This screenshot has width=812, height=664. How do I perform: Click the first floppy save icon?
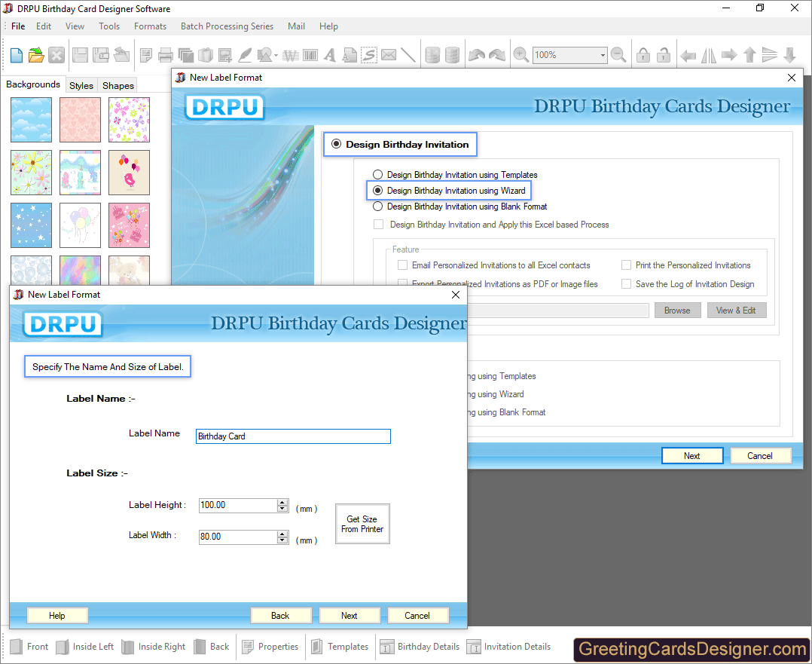click(80, 55)
